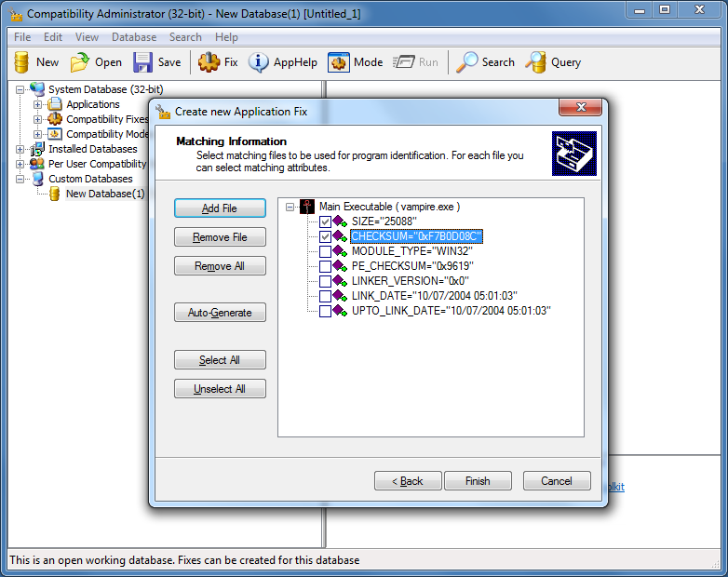Viewport: 728px width, 577px height.
Task: Click the Custom Databases icon
Action: (x=37, y=179)
